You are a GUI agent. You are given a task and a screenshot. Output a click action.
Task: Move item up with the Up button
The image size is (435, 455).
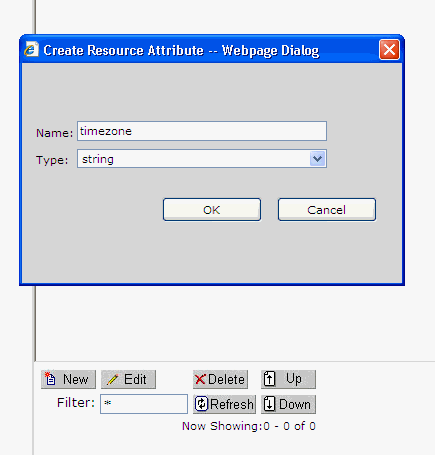point(288,379)
